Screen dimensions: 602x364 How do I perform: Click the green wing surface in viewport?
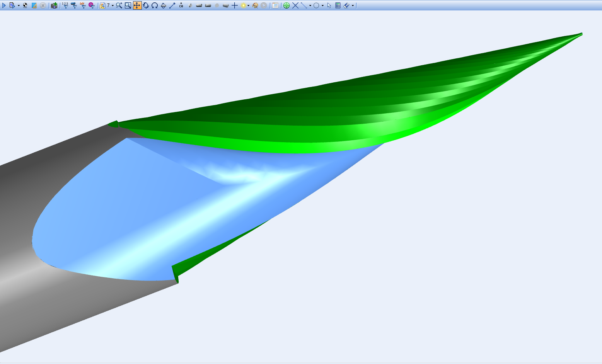click(x=348, y=108)
